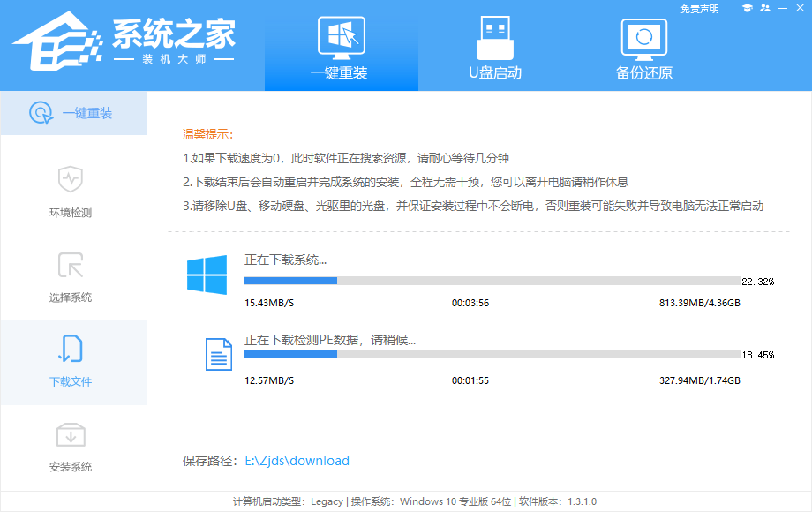Switch to the U盘启动 tab

click(494, 47)
